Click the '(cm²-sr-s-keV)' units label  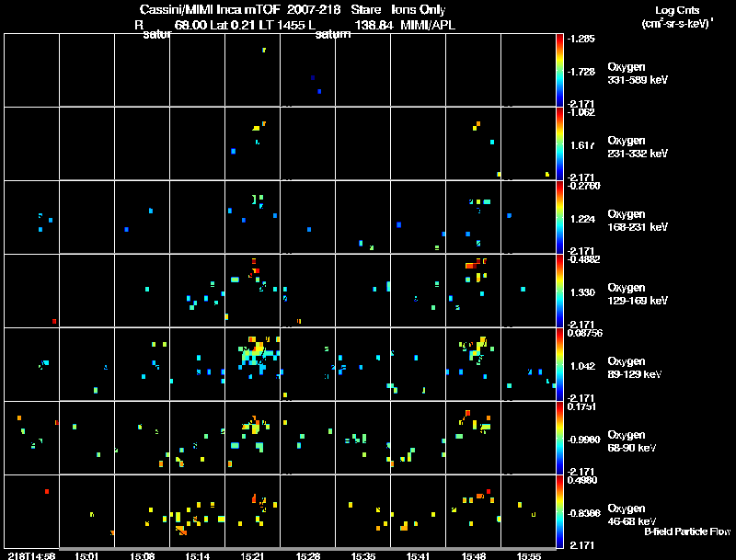pos(677,24)
